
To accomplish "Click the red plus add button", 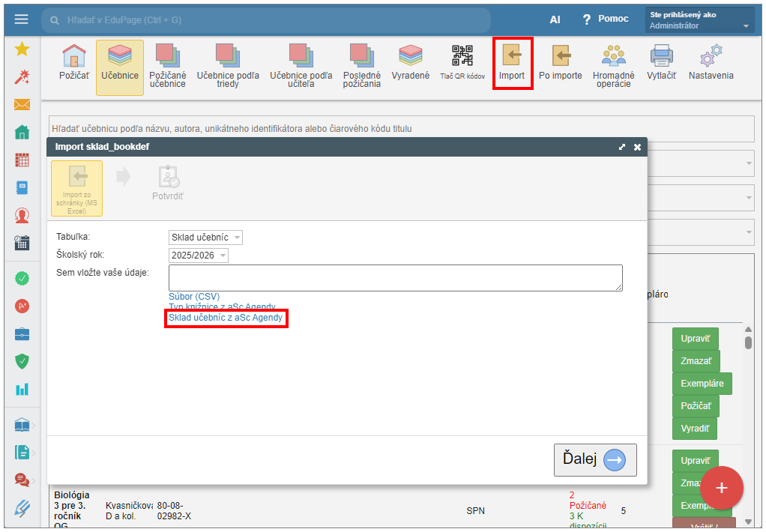I will pyautogui.click(x=721, y=488).
